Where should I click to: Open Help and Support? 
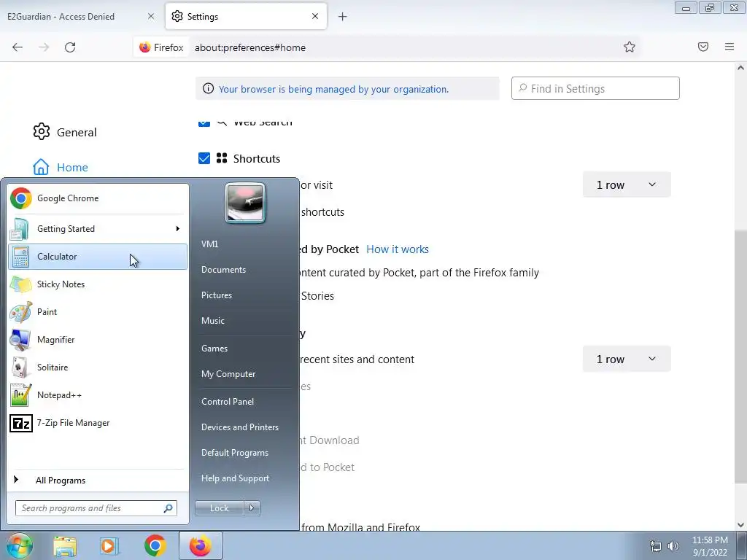(236, 478)
